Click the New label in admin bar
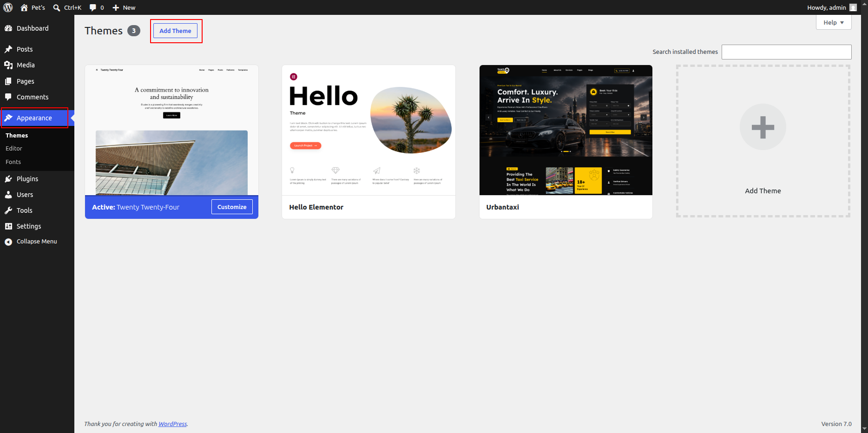The image size is (868, 433). tap(129, 7)
